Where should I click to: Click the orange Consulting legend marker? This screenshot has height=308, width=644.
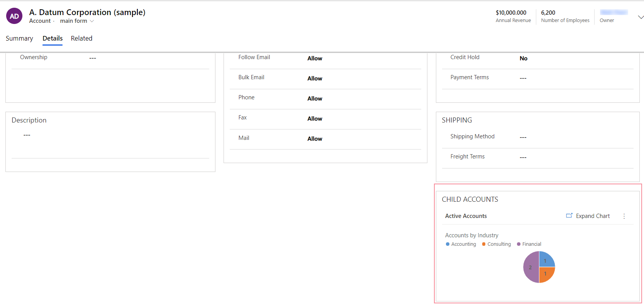click(484, 244)
